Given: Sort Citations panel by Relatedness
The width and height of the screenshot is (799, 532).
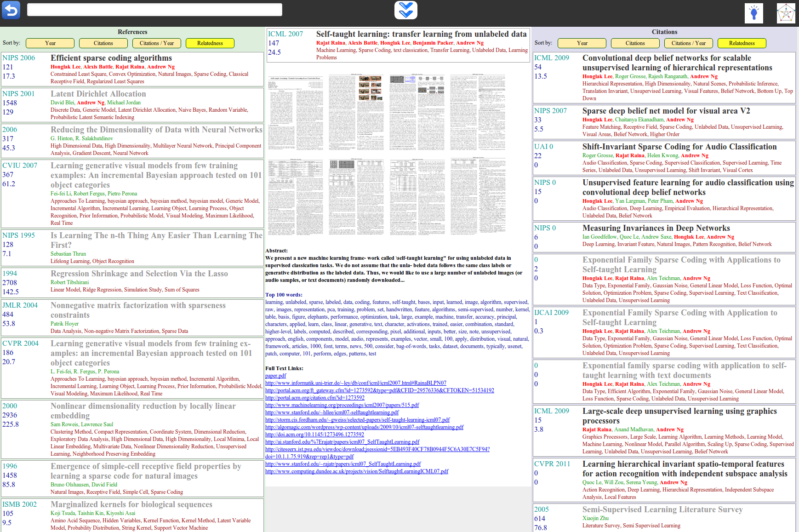Looking at the screenshot, I should [742, 43].
